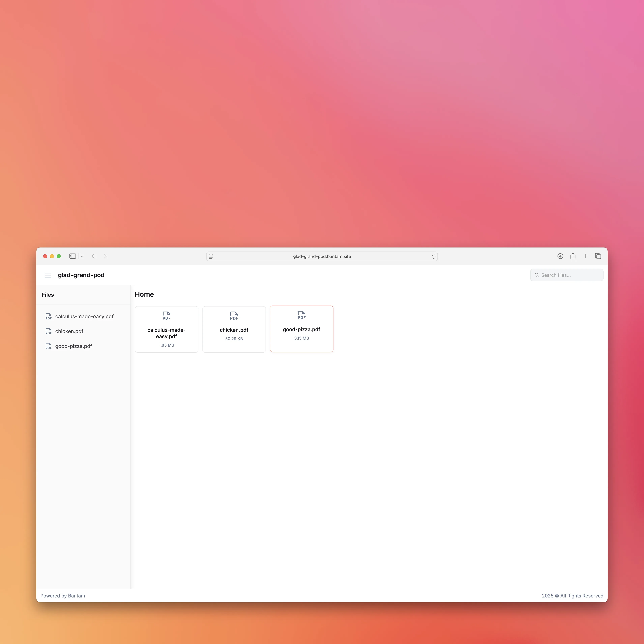This screenshot has width=644, height=644.
Task: Open the chicken.pdf card
Action: [x=234, y=329]
